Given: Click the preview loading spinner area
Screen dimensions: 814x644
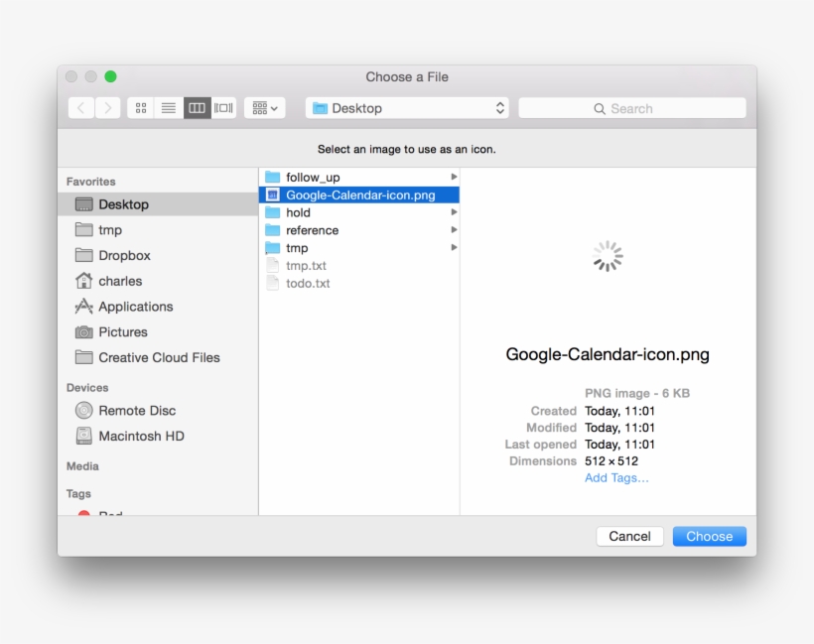Looking at the screenshot, I should [608, 256].
